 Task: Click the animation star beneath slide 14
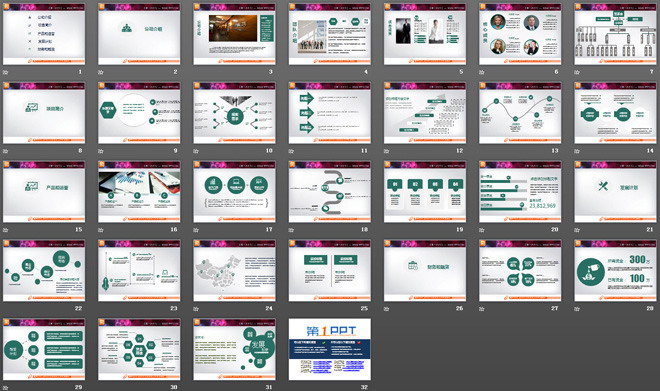point(577,151)
